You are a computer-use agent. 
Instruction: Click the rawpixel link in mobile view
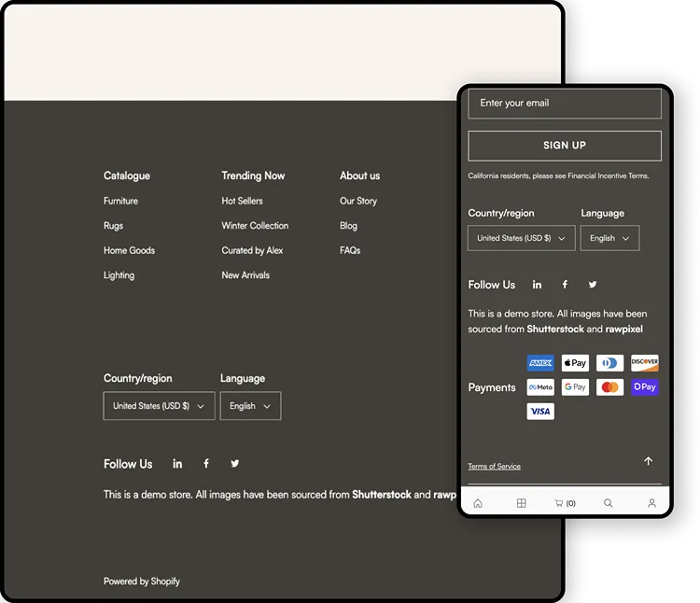(x=624, y=329)
